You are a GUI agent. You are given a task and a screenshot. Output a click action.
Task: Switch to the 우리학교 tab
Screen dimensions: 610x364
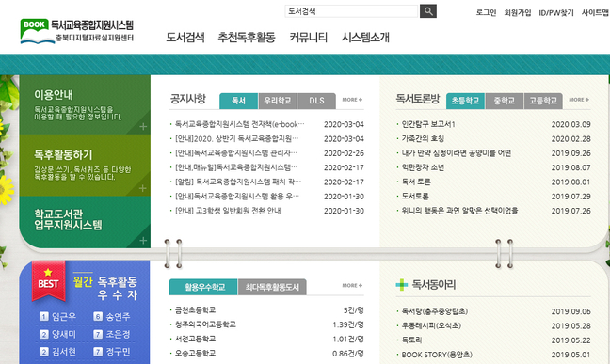click(x=278, y=101)
